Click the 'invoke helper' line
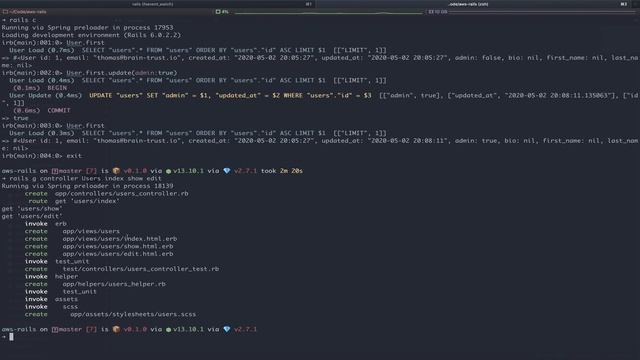The width and height of the screenshot is (640, 360). (x=51, y=276)
